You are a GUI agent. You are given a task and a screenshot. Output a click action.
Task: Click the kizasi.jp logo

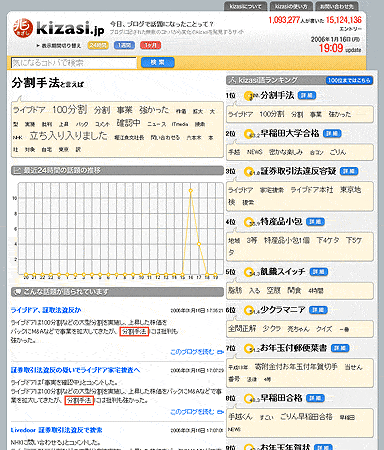(x=59, y=28)
